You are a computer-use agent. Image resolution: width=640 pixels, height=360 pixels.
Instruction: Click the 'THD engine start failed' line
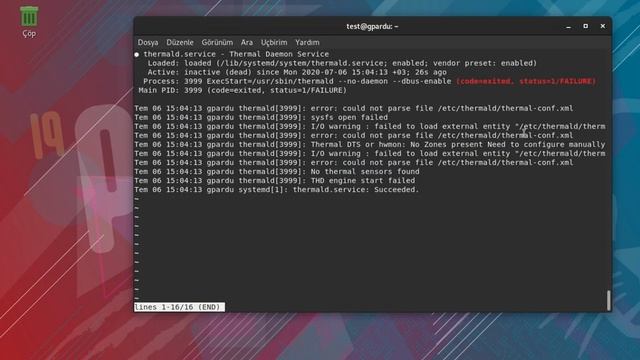click(275, 180)
